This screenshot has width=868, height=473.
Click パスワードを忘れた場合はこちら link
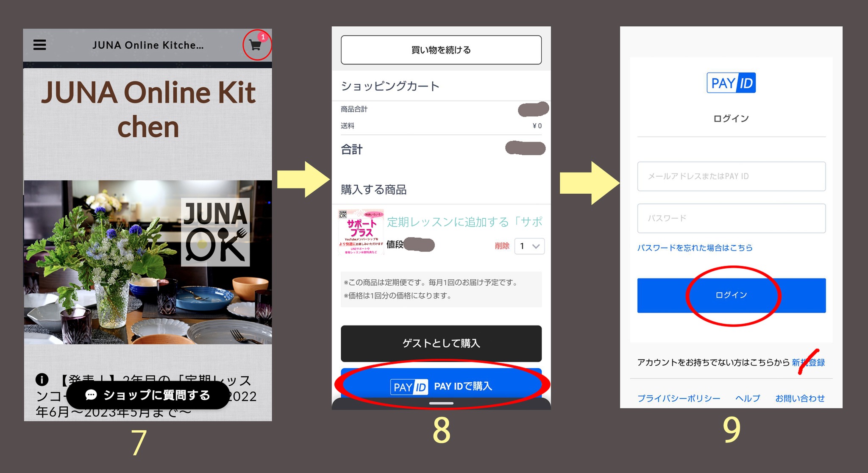(x=695, y=248)
